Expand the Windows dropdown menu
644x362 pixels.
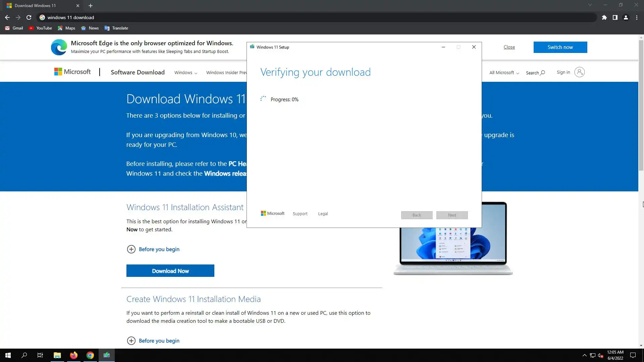[185, 73]
